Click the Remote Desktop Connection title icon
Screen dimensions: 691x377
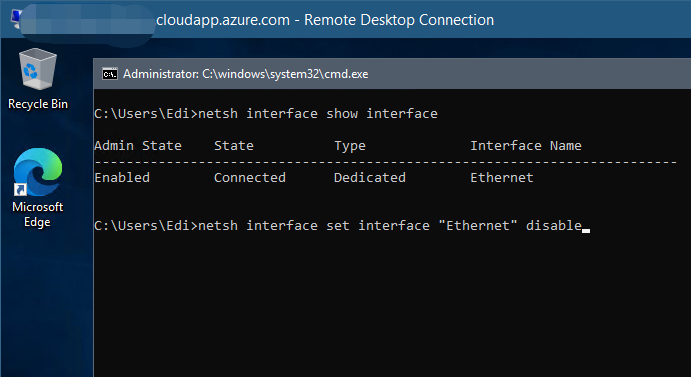coord(16,19)
